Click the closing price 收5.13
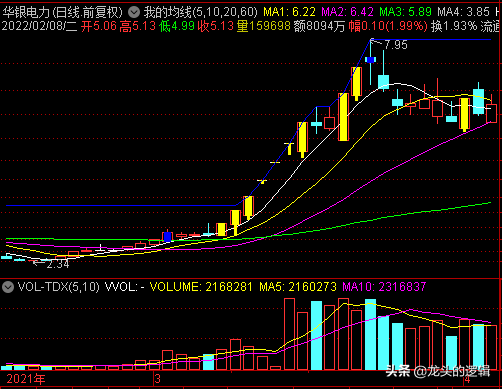 pyautogui.click(x=216, y=26)
